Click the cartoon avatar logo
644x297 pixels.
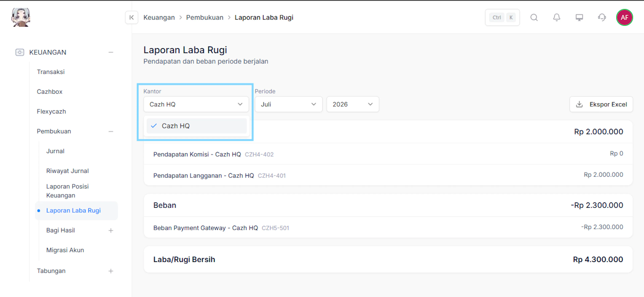click(x=21, y=17)
